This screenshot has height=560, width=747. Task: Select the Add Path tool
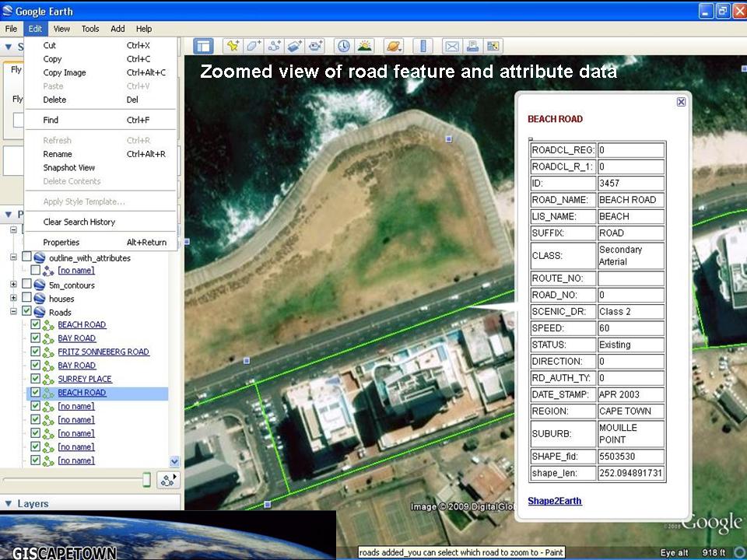point(274,47)
